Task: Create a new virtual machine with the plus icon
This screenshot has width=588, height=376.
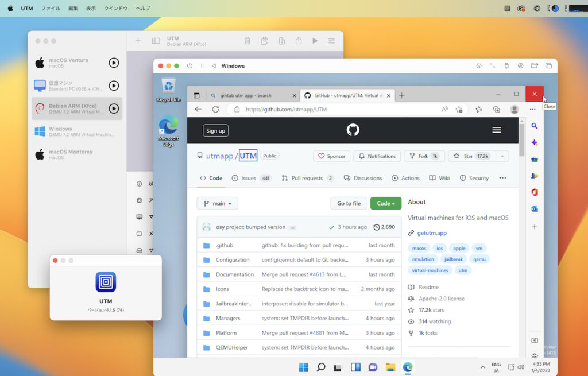Action: (x=138, y=41)
